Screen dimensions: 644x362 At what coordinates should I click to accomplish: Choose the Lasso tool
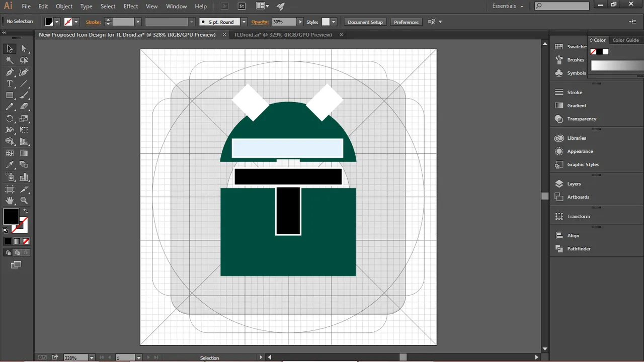click(x=24, y=60)
